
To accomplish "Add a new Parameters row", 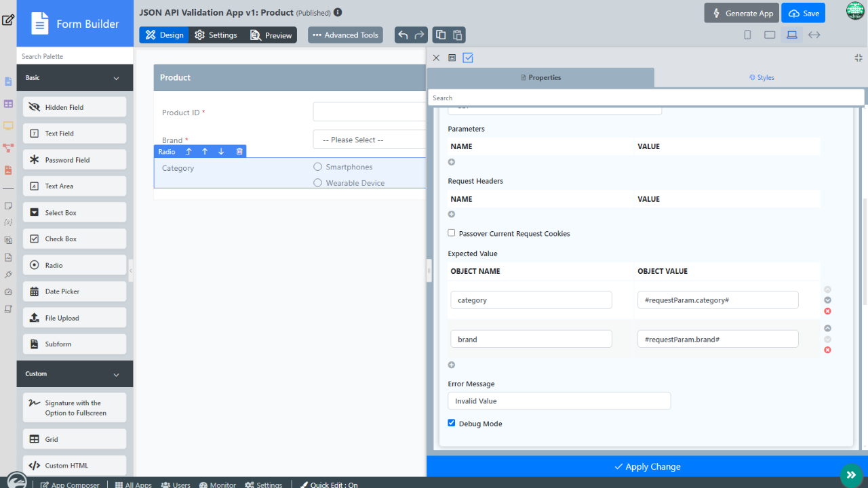I will tap(452, 162).
